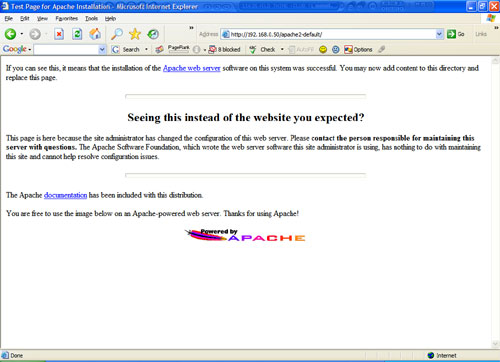Click the Internet zone text
Image resolution: width=500 pixels, height=362 pixels.
click(446, 355)
